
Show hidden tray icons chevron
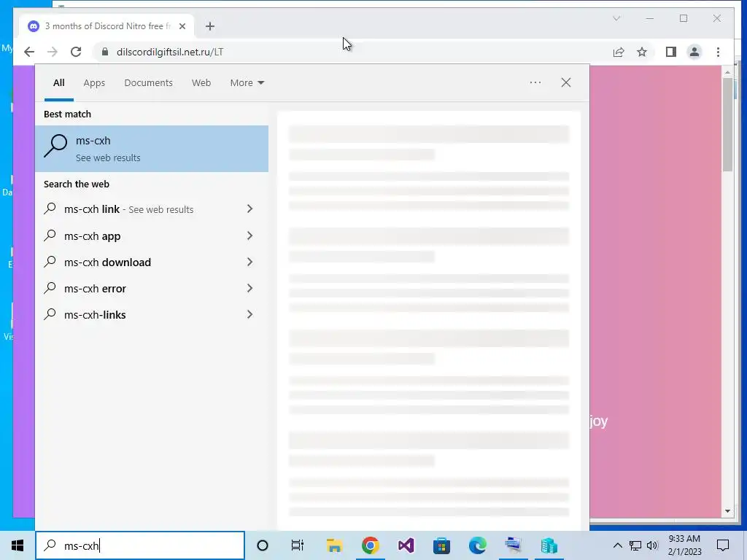coord(617,545)
